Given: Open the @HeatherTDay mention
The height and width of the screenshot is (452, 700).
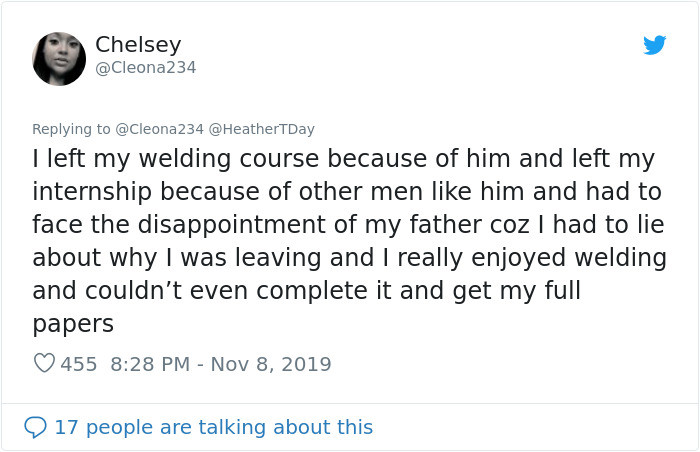Looking at the screenshot, I should pyautogui.click(x=262, y=129).
